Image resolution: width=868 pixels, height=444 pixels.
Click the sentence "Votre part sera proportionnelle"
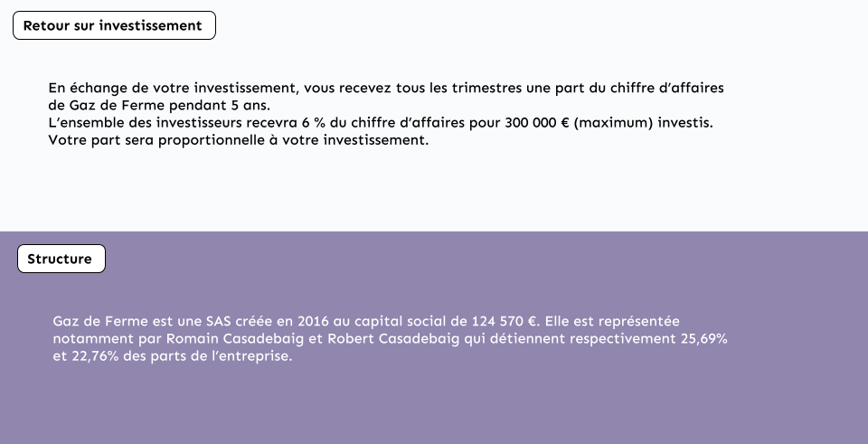(x=239, y=140)
